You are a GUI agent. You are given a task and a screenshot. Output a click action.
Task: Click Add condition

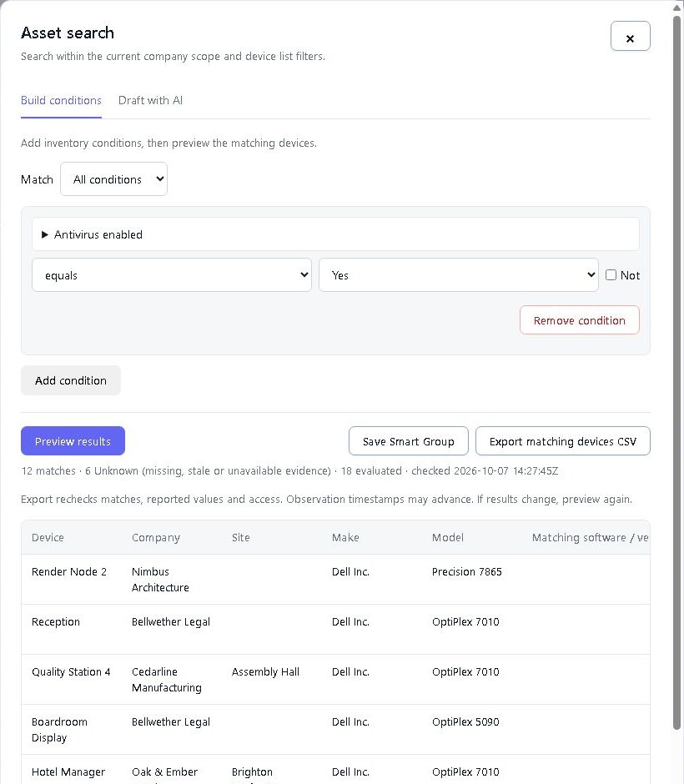pyautogui.click(x=71, y=380)
